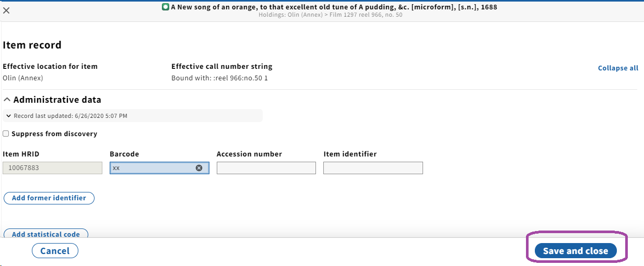The height and width of the screenshot is (266, 644).
Task: Click the record title in the header
Action: coord(334,7)
